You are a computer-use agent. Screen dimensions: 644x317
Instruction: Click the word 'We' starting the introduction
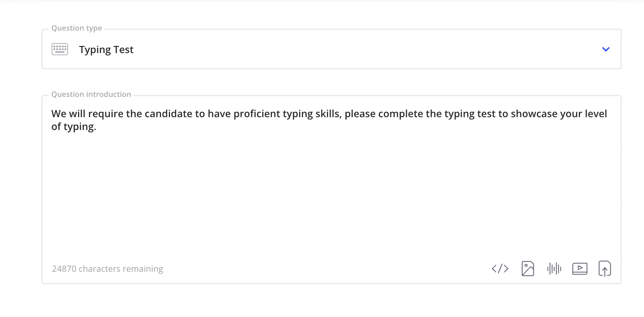click(x=59, y=114)
